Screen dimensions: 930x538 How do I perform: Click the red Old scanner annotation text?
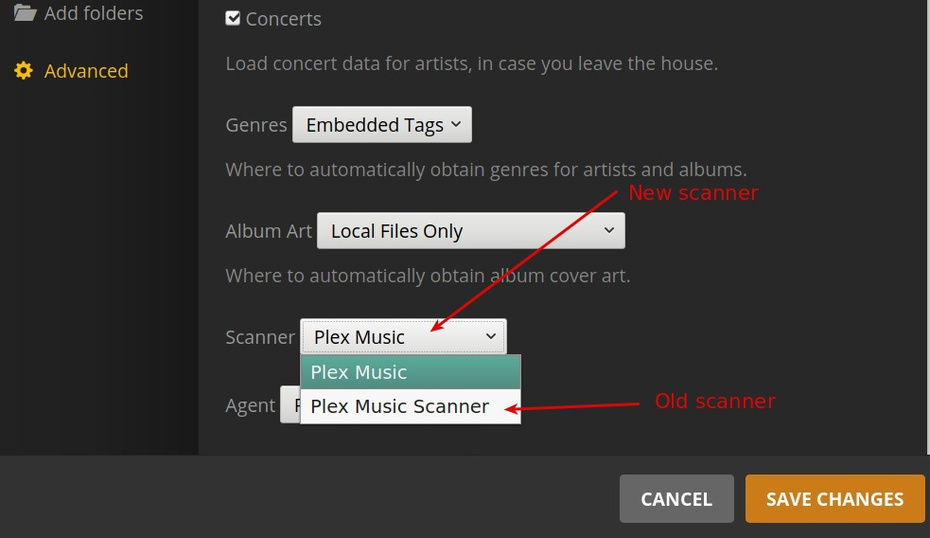[x=714, y=401]
